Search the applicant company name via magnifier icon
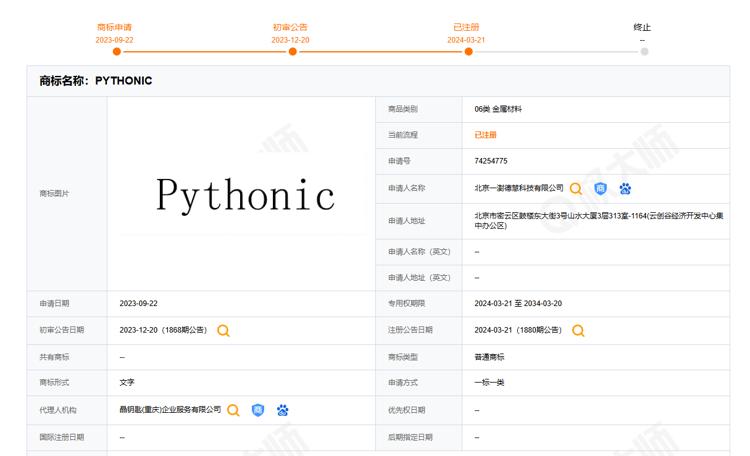 point(576,189)
